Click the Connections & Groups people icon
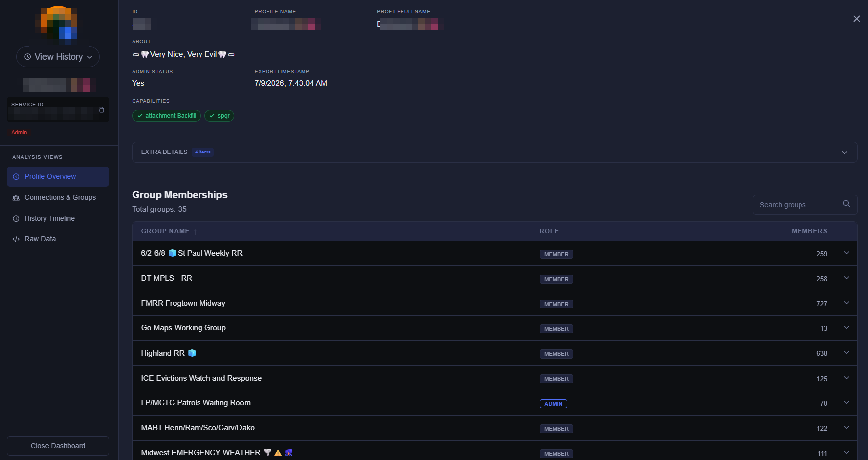868x460 pixels. [x=16, y=198]
